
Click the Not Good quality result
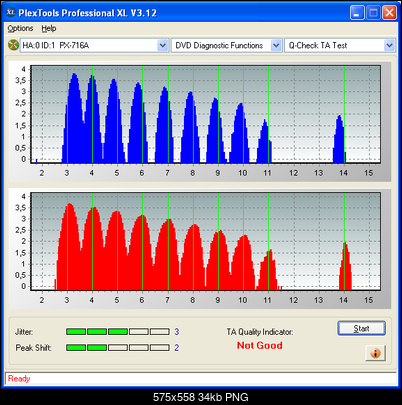click(x=260, y=345)
